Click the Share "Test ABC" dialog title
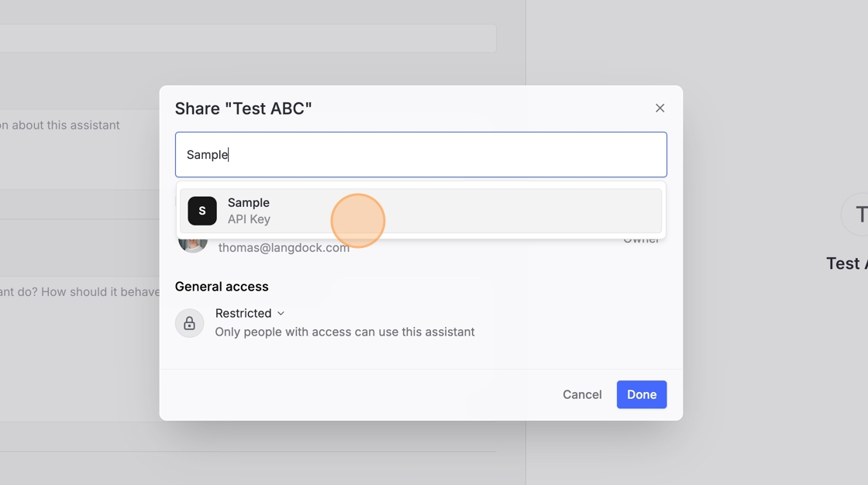This screenshot has height=485, width=868. pos(243,108)
